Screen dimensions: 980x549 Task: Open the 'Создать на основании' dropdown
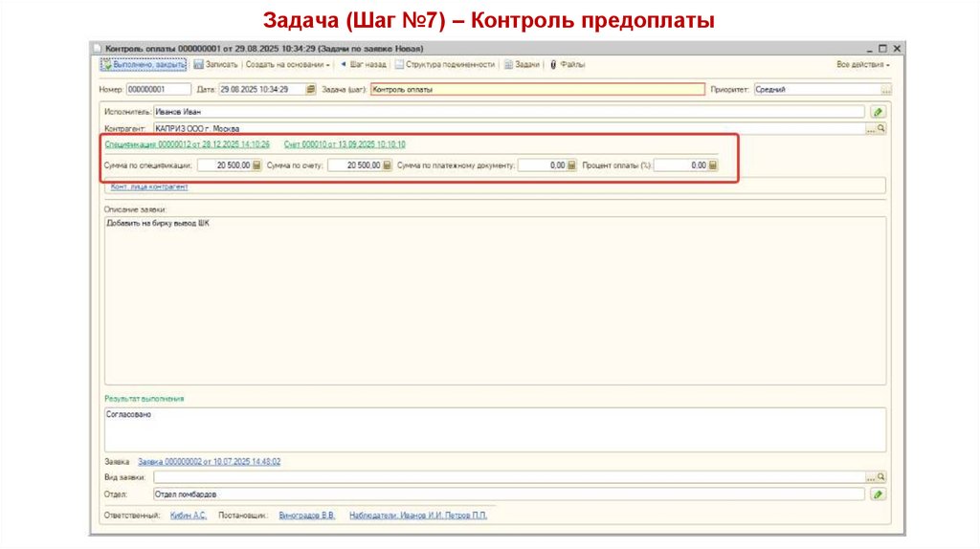point(287,64)
